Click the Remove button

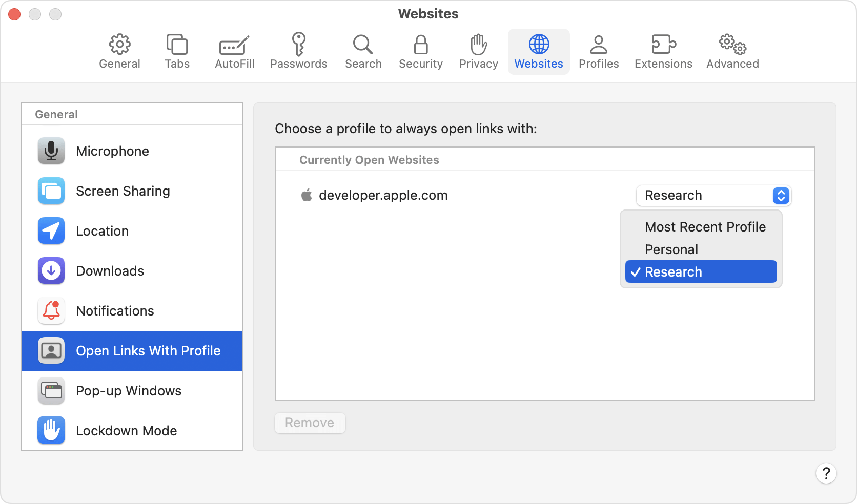[310, 423]
